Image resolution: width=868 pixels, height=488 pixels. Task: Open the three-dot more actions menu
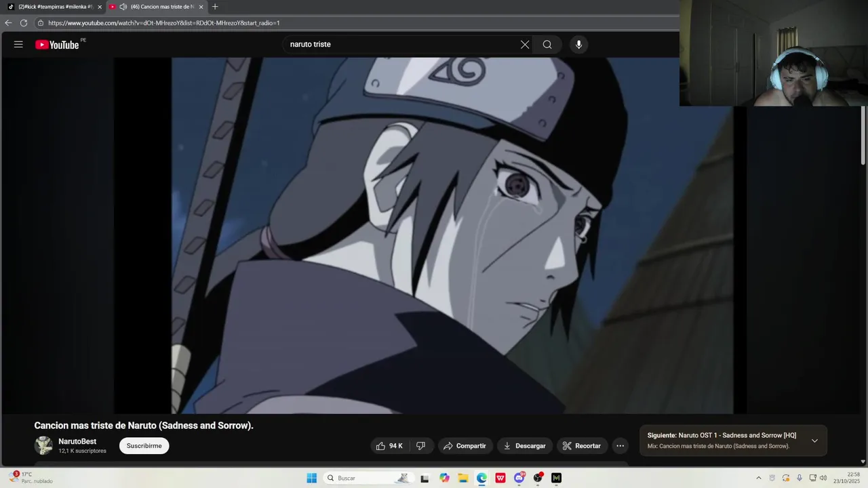(x=620, y=446)
